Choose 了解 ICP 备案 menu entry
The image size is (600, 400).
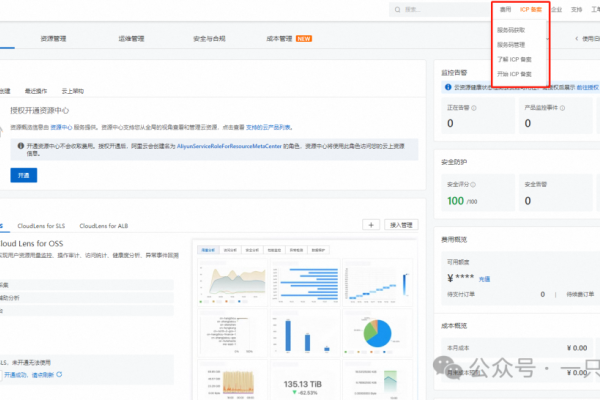click(514, 59)
